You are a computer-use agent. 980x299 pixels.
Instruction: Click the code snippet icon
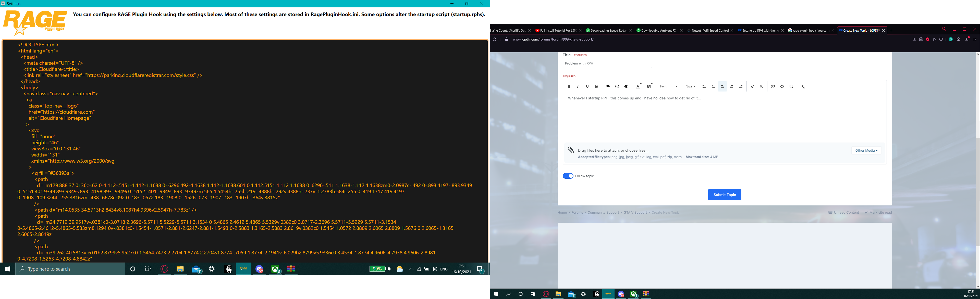coord(782,87)
